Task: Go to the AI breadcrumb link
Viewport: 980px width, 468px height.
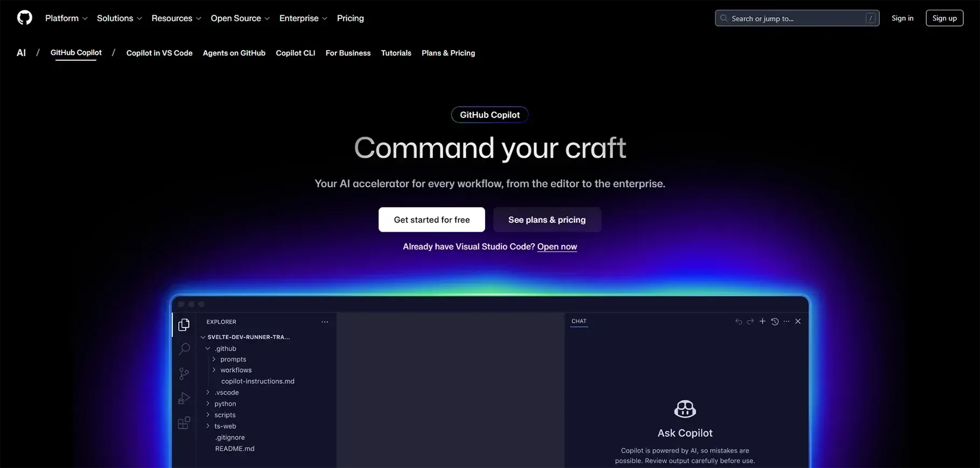Action: (x=21, y=53)
